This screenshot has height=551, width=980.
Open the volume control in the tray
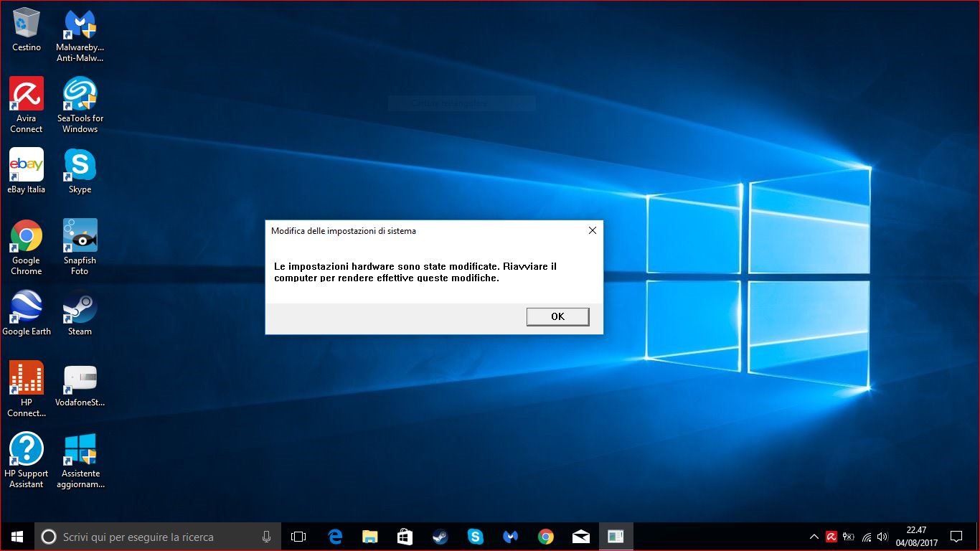coord(882,537)
